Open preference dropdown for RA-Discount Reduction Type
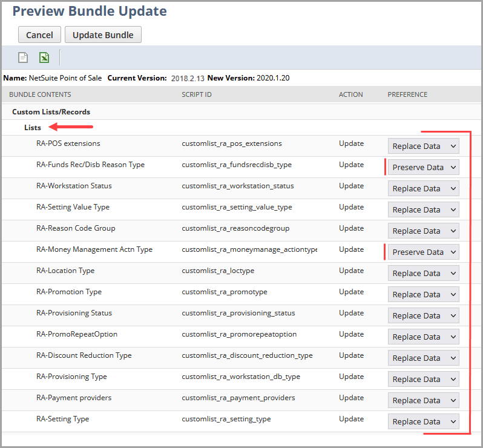The height and width of the screenshot is (448, 483). point(423,358)
